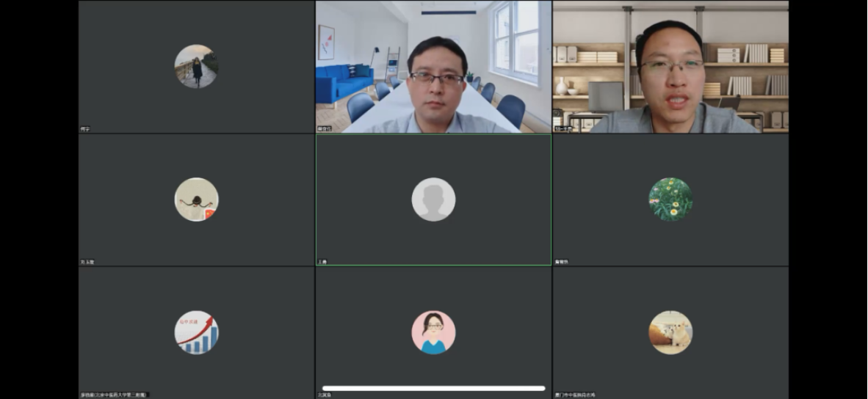Screen dimensions: 868x399
Task: Click the rising red arrow chart avatar
Action: [196, 332]
